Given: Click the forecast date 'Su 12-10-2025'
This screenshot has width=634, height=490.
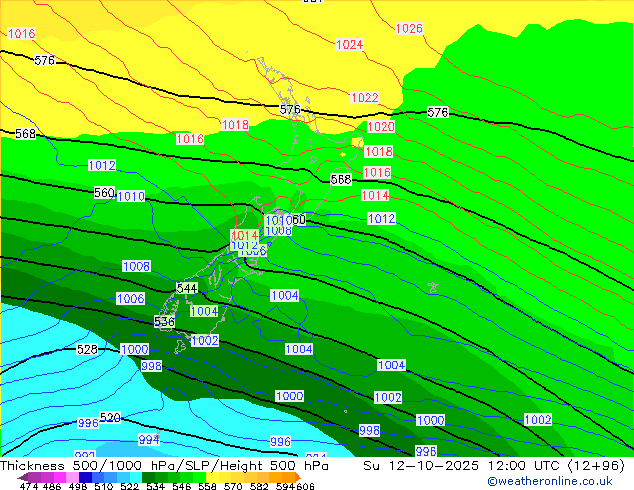Looking at the screenshot, I should click(421, 466).
